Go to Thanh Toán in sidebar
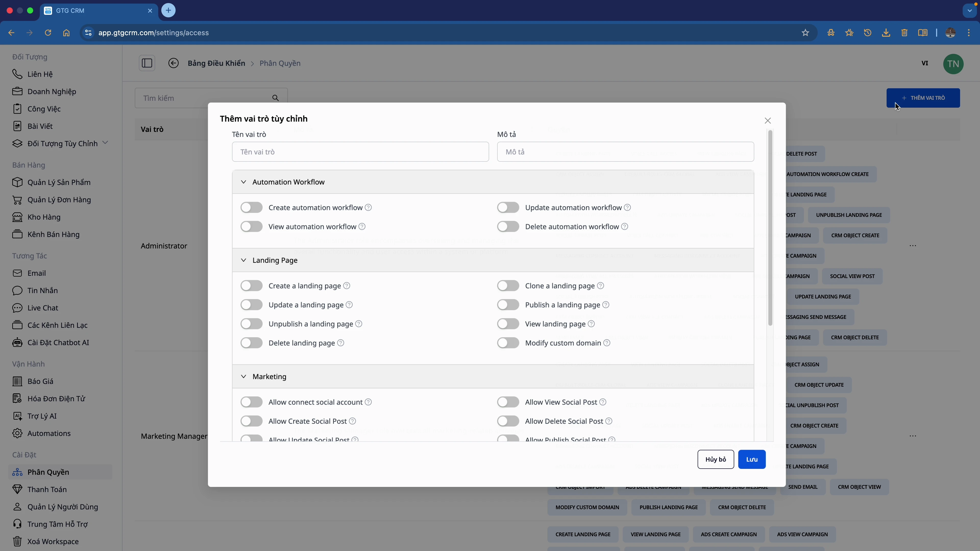Viewport: 980px width, 551px height. coord(47,490)
